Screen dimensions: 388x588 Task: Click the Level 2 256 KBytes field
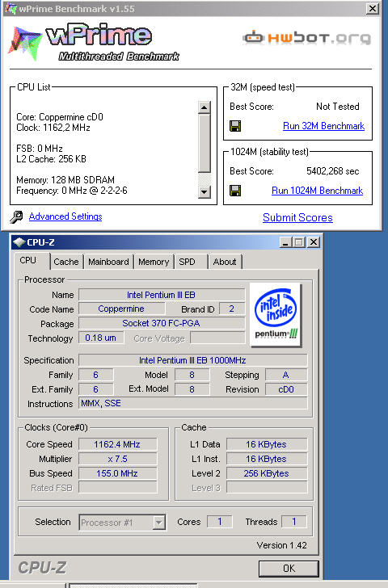coord(267,473)
